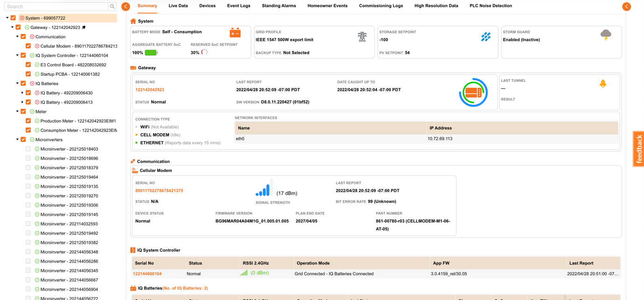The height and width of the screenshot is (300, 644).
Task: Select Microinverter 202144056348 tree row
Action: tap(69, 252)
